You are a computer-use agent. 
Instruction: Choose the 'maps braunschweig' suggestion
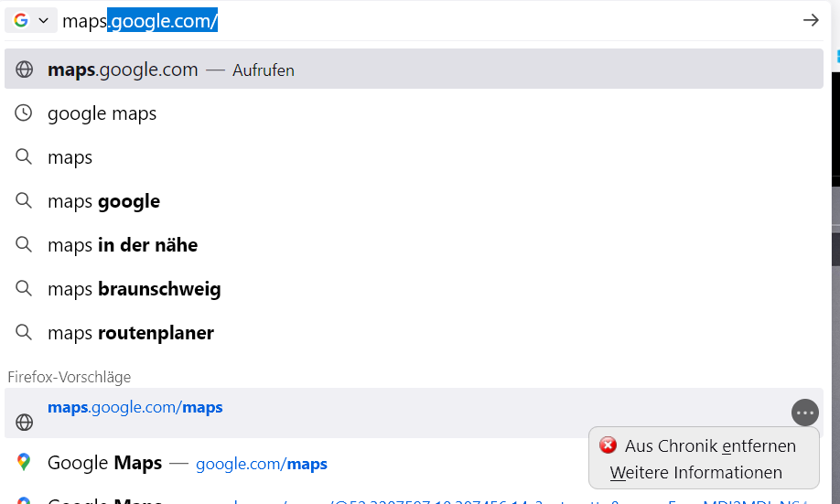135,289
